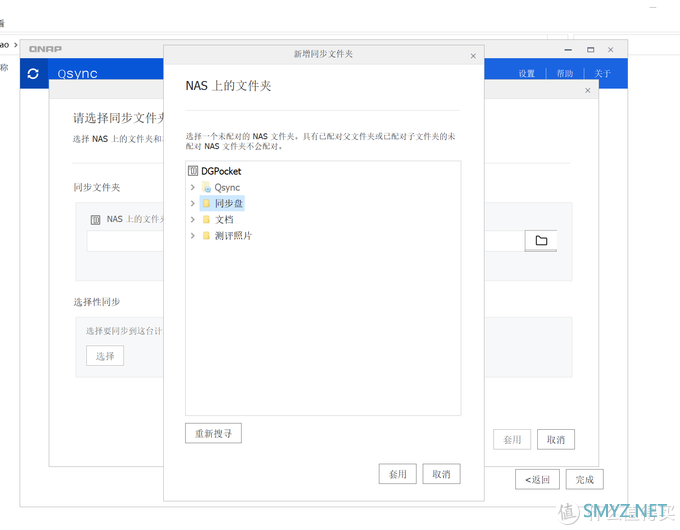Click the QNAP logo in title bar
The width and height of the screenshot is (680, 530).
pos(46,49)
